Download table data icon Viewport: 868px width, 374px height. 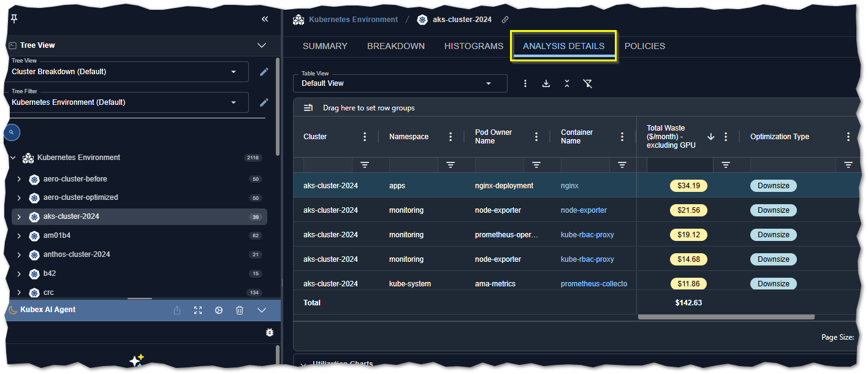pos(546,83)
